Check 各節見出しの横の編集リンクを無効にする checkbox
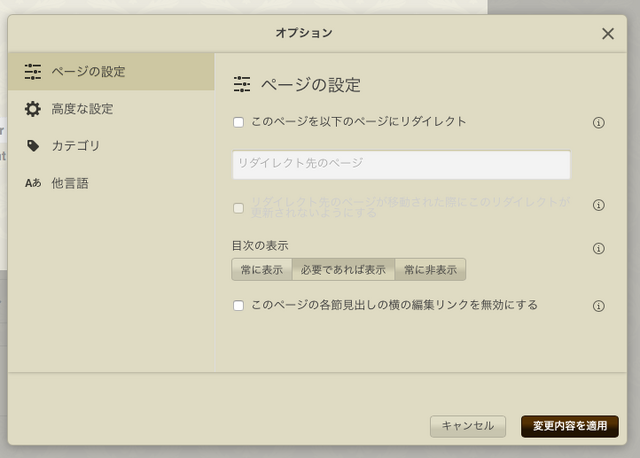 238,305
